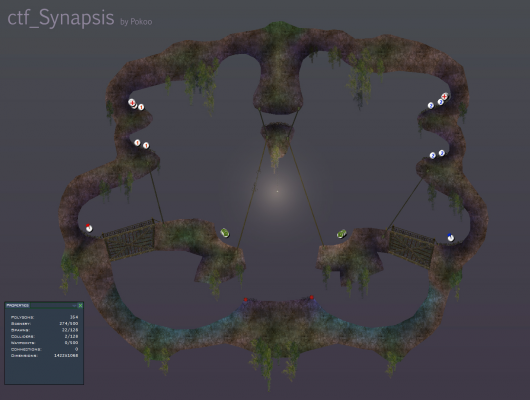The image size is (530, 400).
Task: Click the blue flag spawn marker
Action: pyautogui.click(x=451, y=237)
